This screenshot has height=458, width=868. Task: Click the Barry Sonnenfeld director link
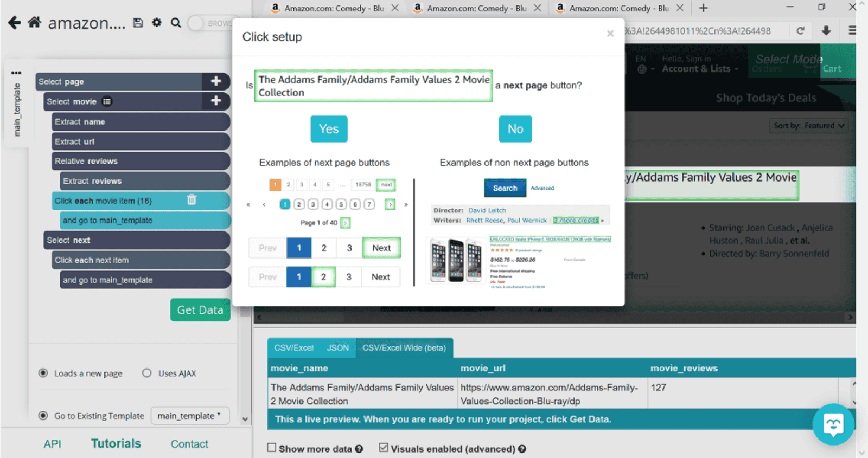point(794,253)
